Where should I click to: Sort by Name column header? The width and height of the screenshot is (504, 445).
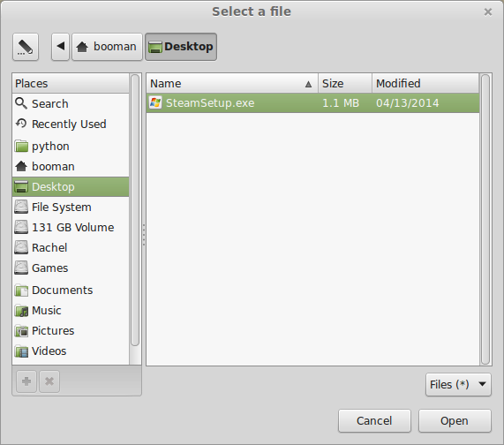[x=232, y=84]
